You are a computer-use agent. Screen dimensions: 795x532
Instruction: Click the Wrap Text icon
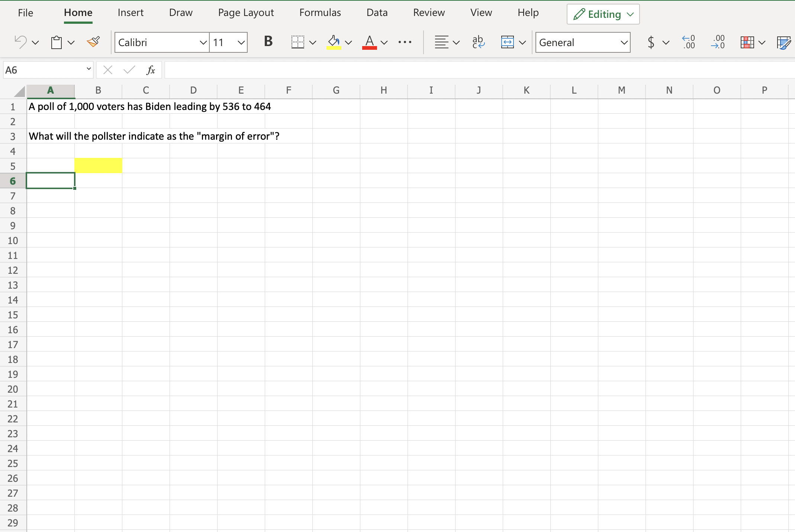[478, 42]
